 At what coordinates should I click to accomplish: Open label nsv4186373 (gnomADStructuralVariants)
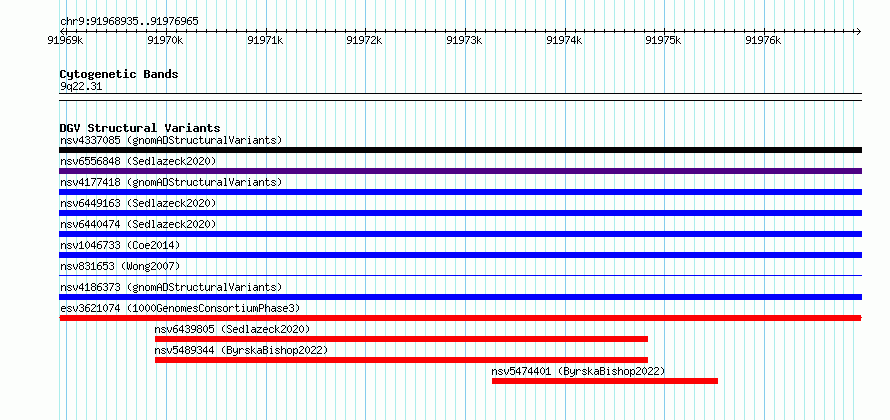(x=171, y=287)
